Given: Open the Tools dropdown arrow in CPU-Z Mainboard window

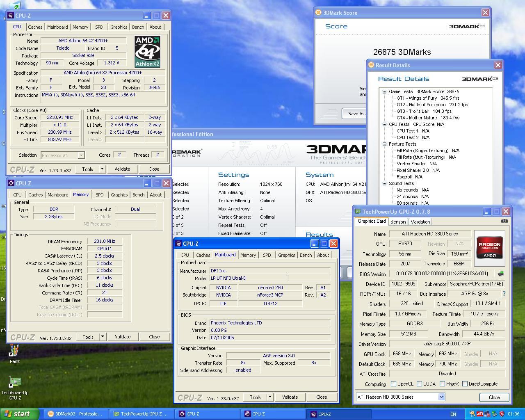Looking at the screenshot, I should pyautogui.click(x=270, y=397).
